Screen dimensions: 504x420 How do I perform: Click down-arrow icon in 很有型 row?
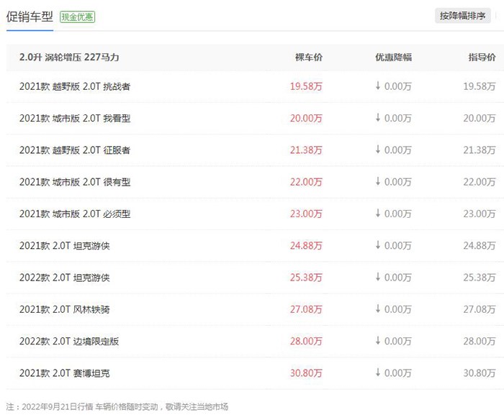click(x=378, y=181)
